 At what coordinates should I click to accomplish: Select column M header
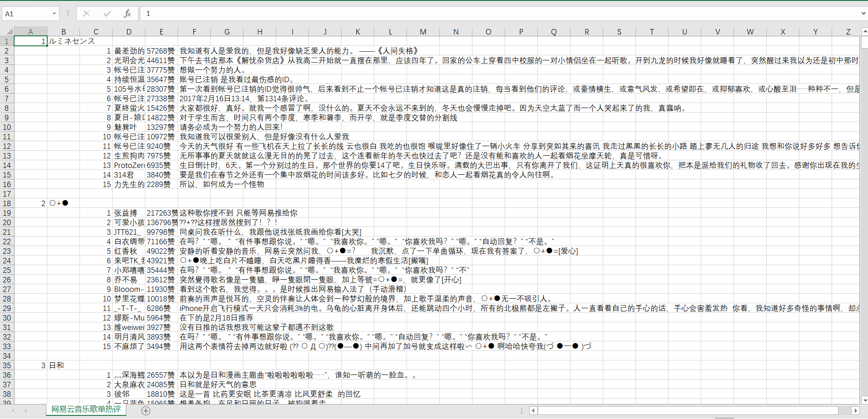[423, 32]
